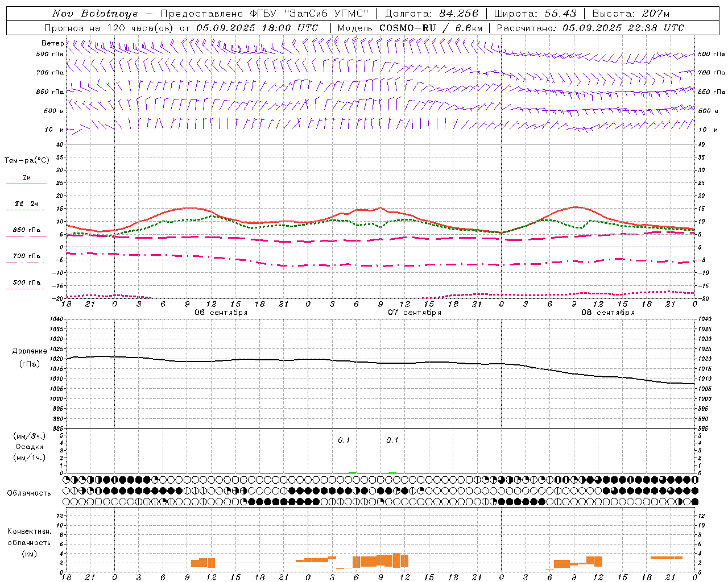Select the Широта: 55.43 header field

(x=535, y=14)
